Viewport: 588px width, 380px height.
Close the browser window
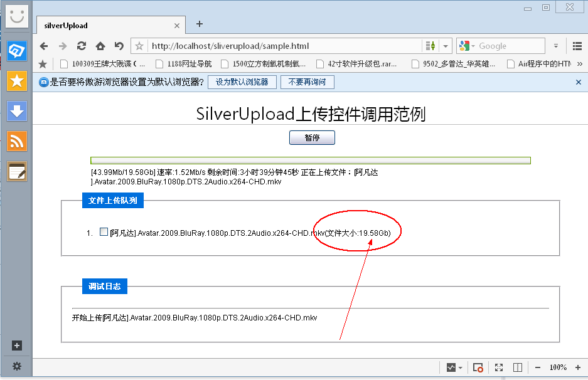coord(570,7)
